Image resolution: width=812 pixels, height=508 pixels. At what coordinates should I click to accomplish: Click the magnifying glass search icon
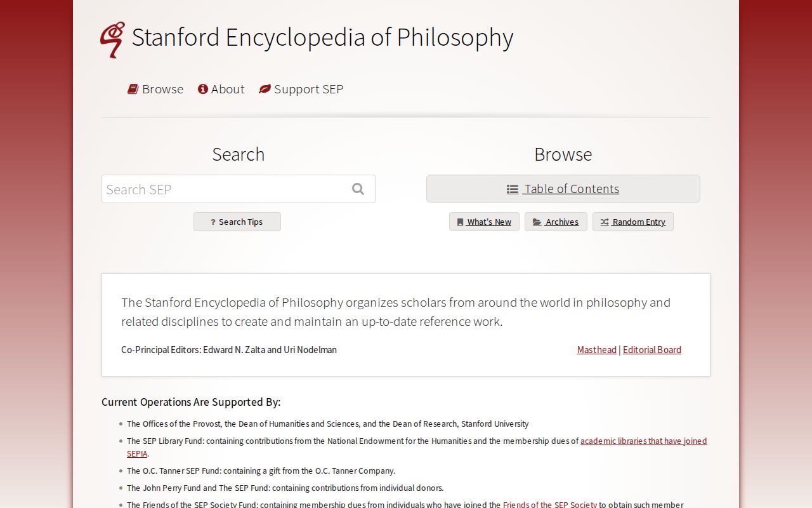(x=357, y=189)
